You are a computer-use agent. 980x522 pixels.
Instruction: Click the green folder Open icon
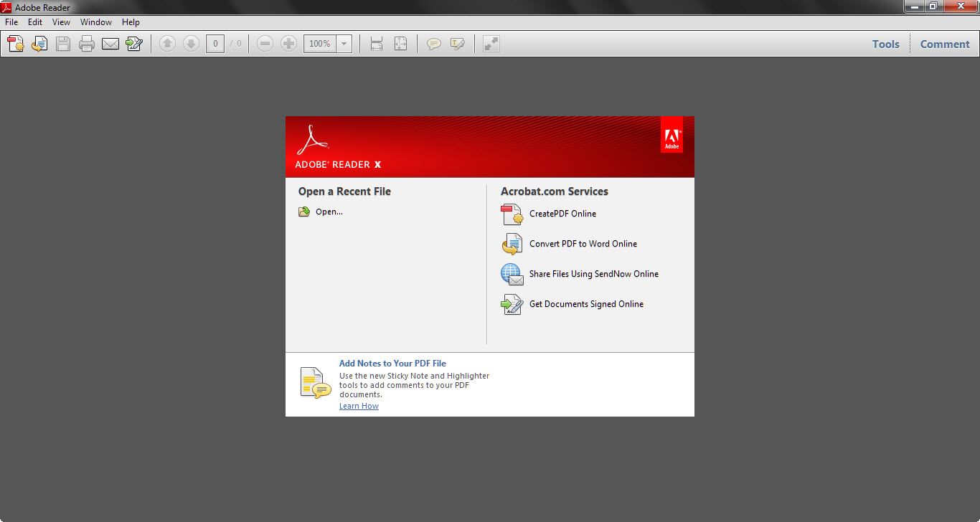304,212
